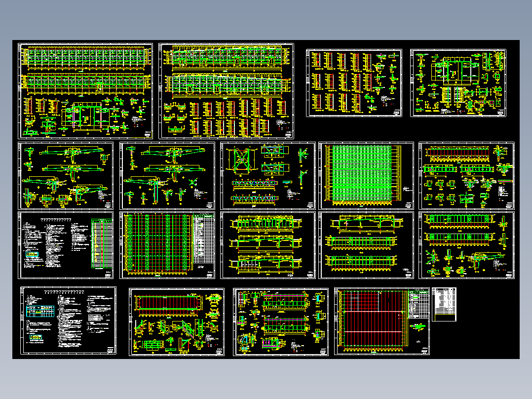Select the solid green roof purlin plan sheet
532x399 pixels.
click(x=366, y=176)
